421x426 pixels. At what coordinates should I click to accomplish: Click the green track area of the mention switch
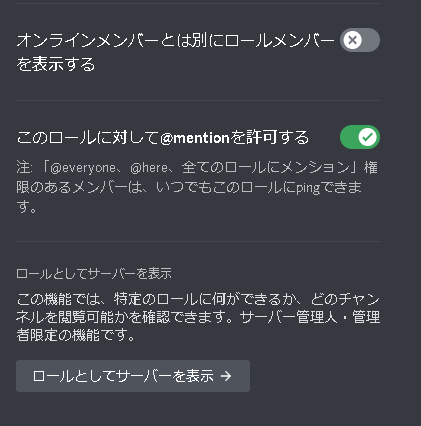click(x=349, y=137)
